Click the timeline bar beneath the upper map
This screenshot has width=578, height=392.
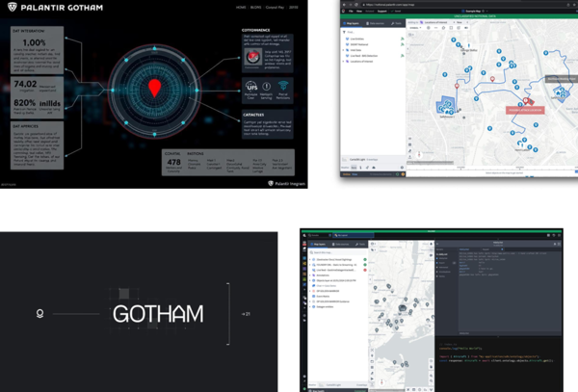click(492, 170)
